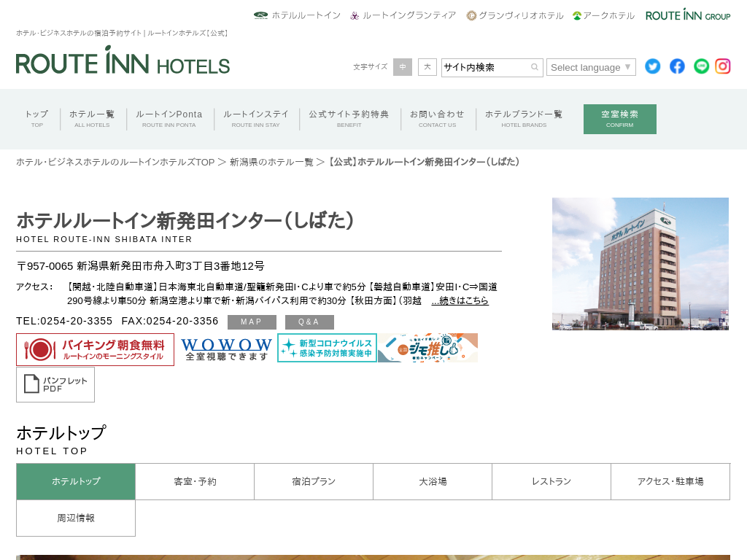This screenshot has width=747, height=560.
Task: Select the レストラン tab
Action: (551, 481)
